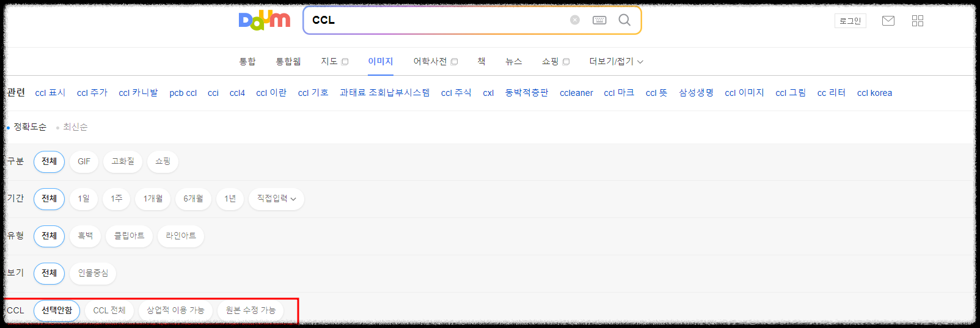
Task: Open related search pcb ccl
Action: (183, 93)
